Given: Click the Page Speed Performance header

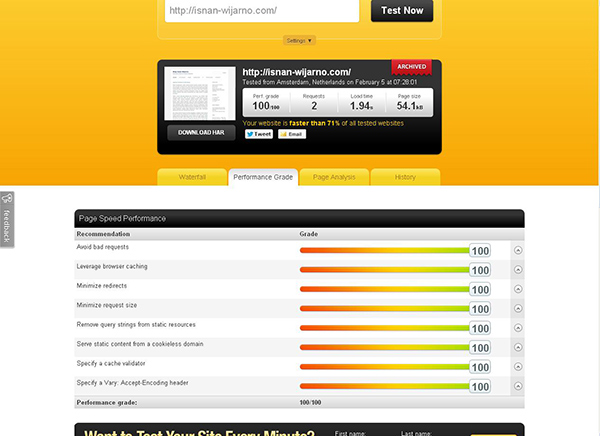Looking at the screenshot, I should click(x=299, y=219).
